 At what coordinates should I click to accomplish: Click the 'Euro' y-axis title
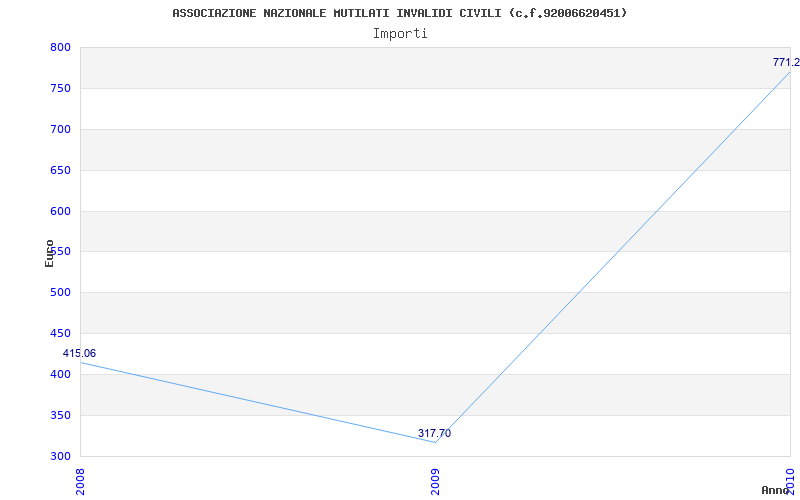click(49, 254)
